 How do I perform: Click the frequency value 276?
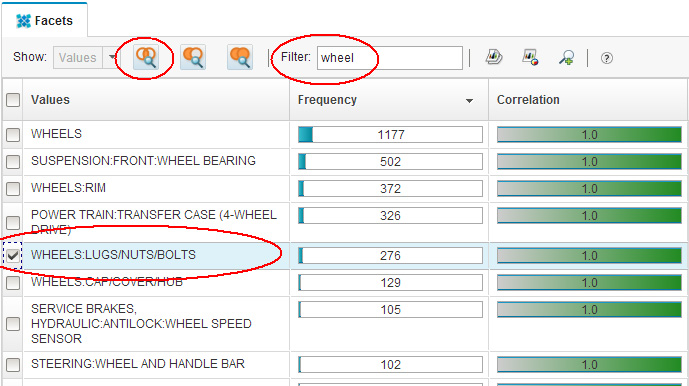click(390, 255)
